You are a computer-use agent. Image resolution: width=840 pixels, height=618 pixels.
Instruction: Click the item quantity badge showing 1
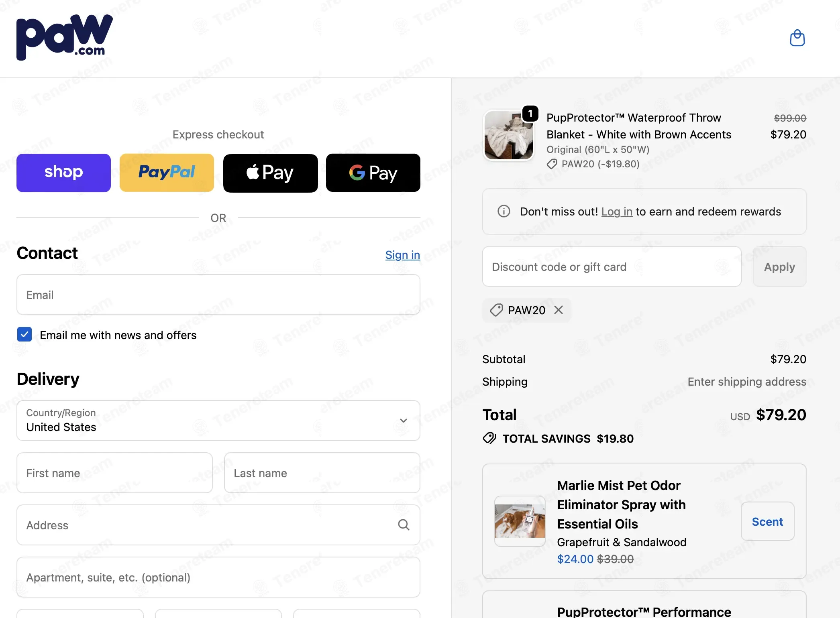pos(530,114)
